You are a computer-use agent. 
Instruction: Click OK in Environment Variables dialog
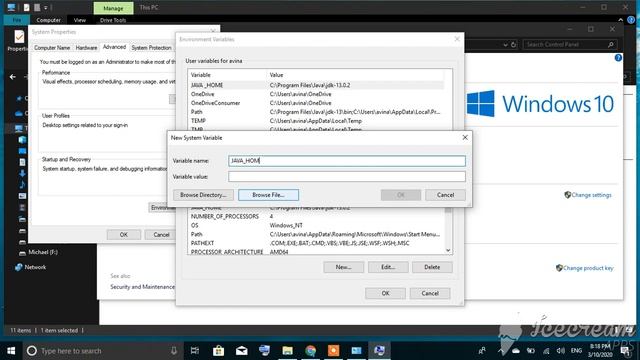pos(385,293)
